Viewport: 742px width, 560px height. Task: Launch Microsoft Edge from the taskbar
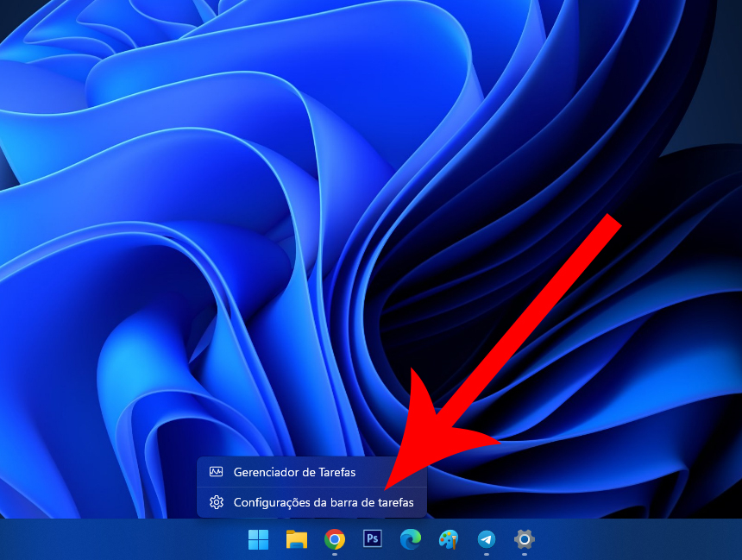point(411,539)
